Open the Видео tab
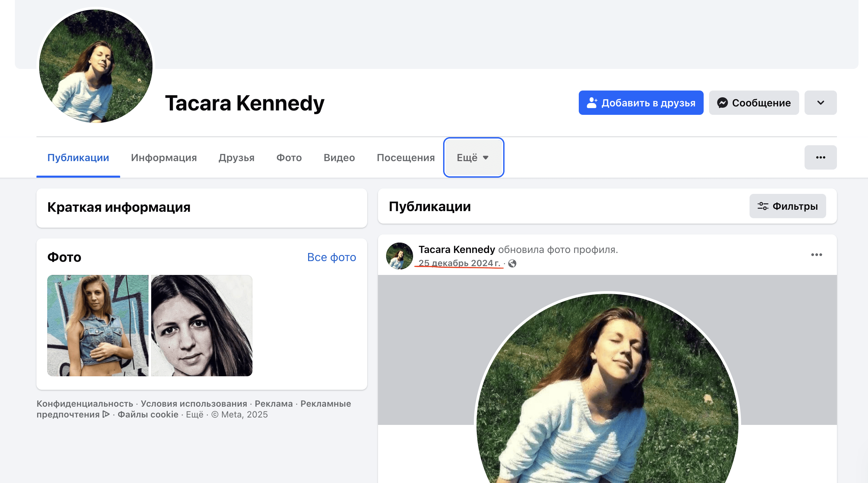The image size is (868, 483). 339,158
